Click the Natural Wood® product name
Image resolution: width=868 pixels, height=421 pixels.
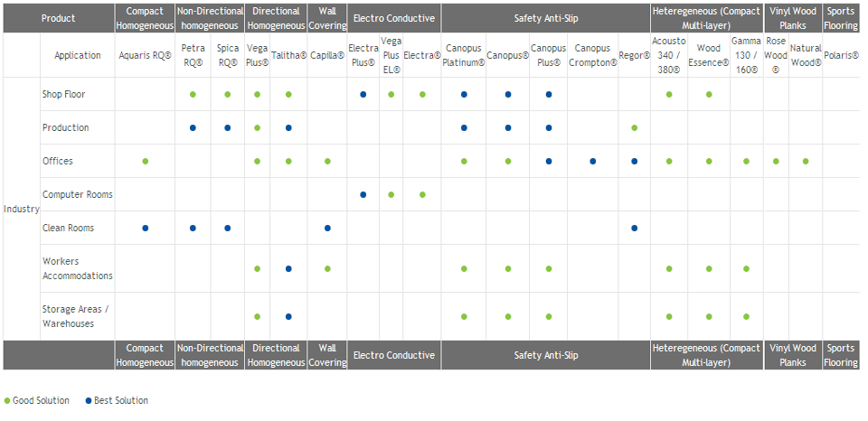806,55
